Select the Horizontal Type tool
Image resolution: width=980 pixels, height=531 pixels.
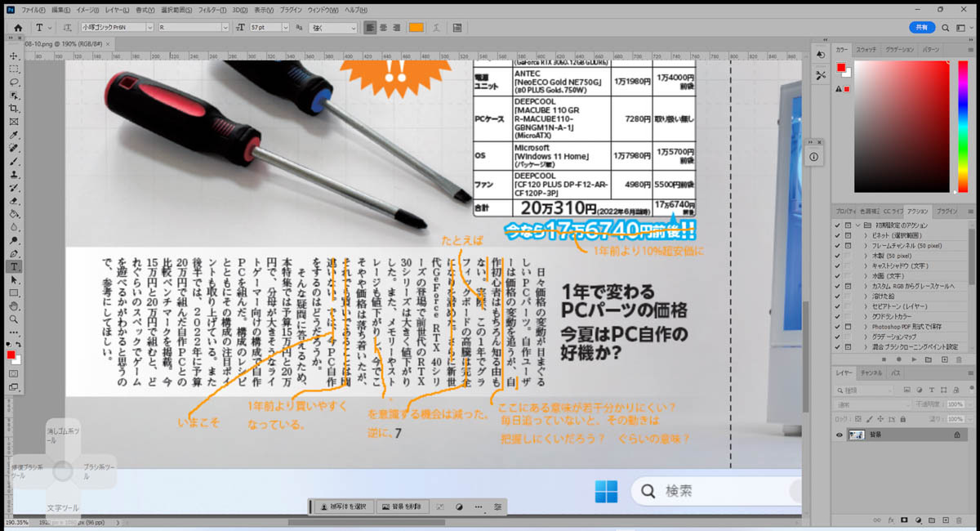click(x=14, y=266)
